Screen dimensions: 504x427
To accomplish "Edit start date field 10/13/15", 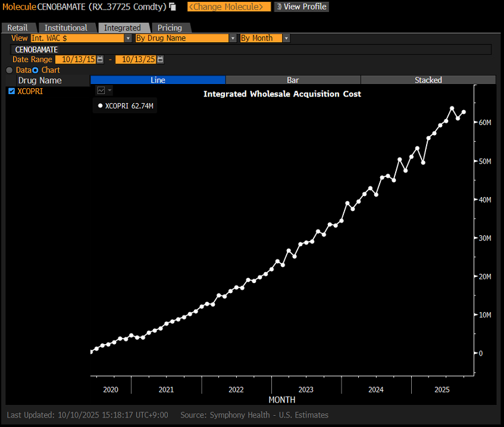I will (x=76, y=59).
